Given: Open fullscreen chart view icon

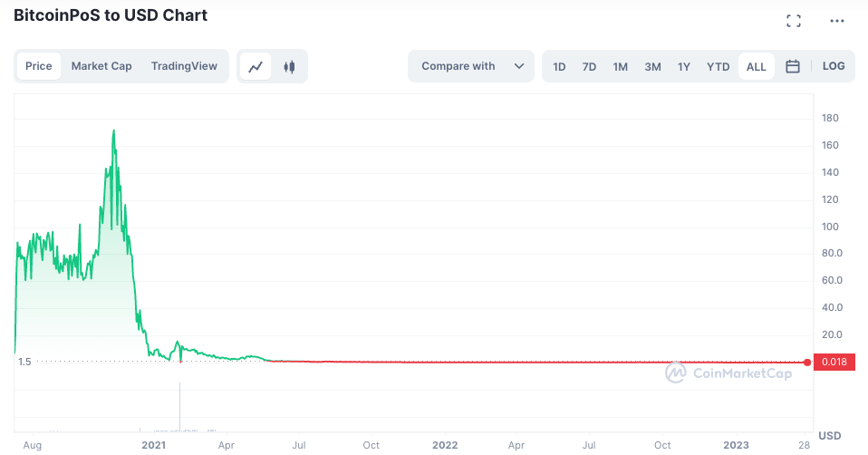Looking at the screenshot, I should pyautogui.click(x=794, y=21).
